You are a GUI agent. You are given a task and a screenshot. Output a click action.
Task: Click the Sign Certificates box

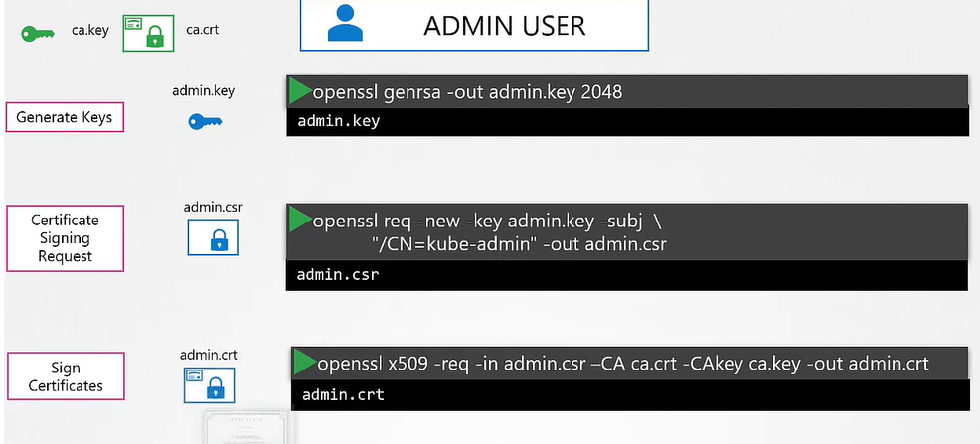(65, 376)
